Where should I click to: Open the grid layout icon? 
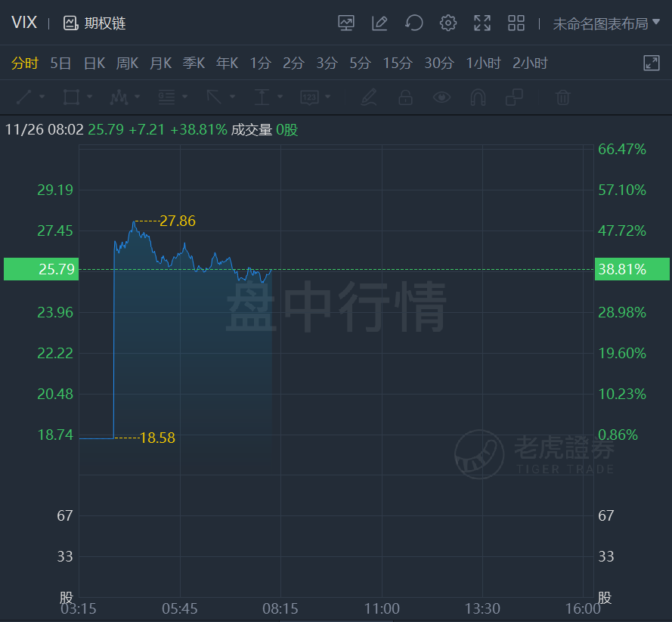point(516,23)
